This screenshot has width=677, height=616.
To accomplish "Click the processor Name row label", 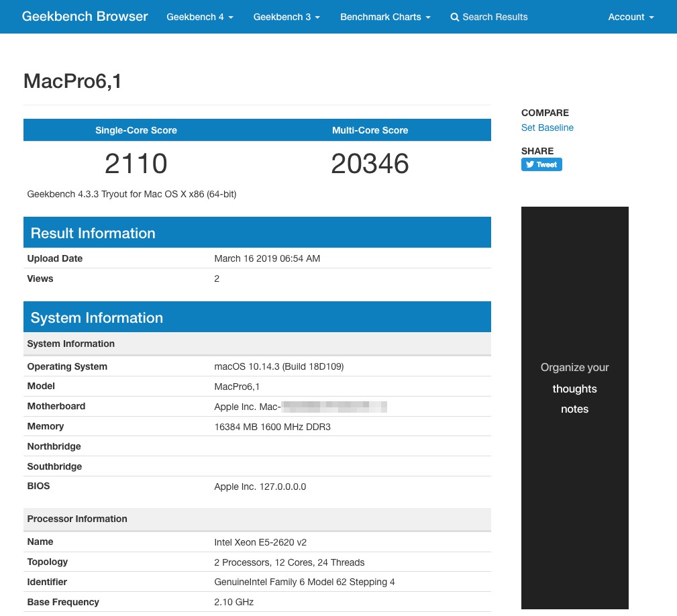I will pos(40,542).
